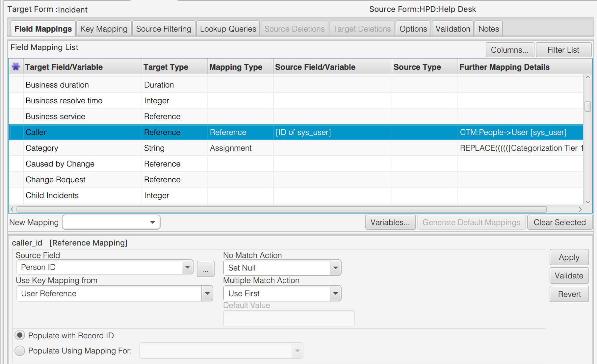Open the New Mapping dropdown
The image size is (597, 364).
[152, 222]
